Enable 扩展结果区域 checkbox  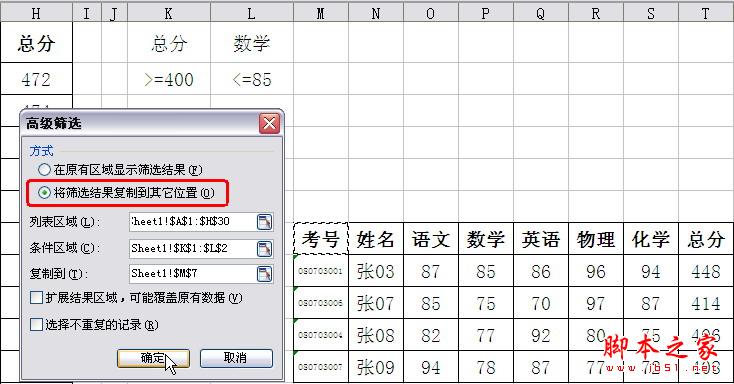tap(36, 298)
